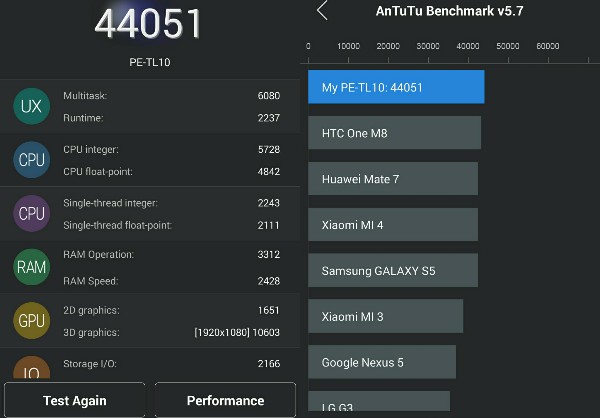Select the HTC One M8 bar
The width and height of the screenshot is (600, 418).
(x=395, y=133)
